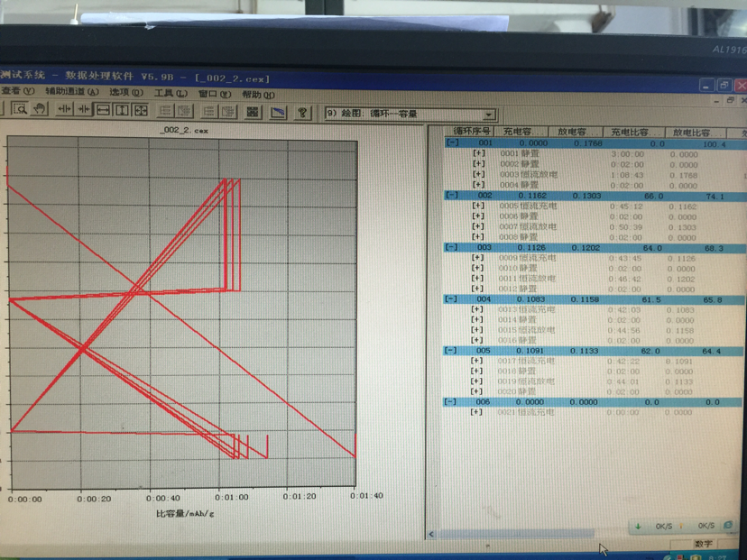747x560 pixels.
Task: Click the black grid channel icon
Action: 253,112
